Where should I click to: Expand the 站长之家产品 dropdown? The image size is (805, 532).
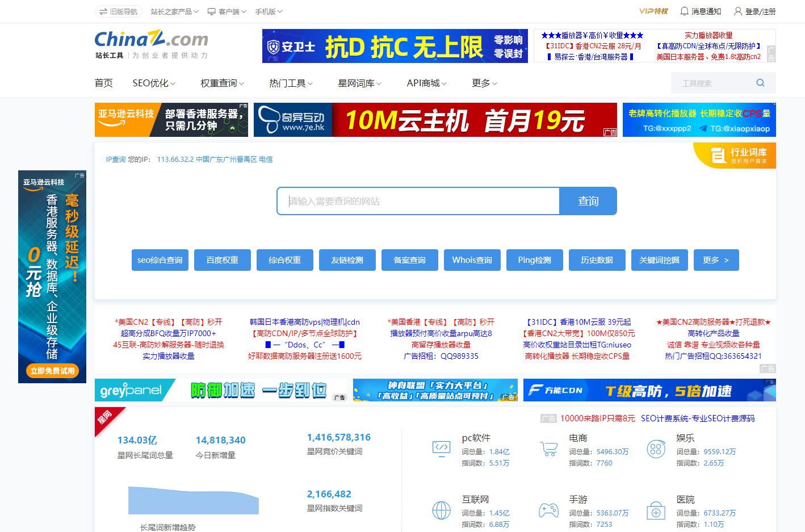coord(175,11)
